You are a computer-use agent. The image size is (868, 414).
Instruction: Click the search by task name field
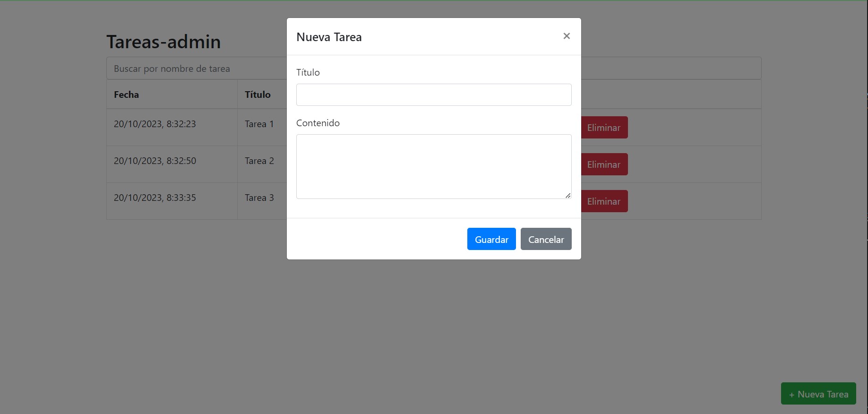(434, 69)
